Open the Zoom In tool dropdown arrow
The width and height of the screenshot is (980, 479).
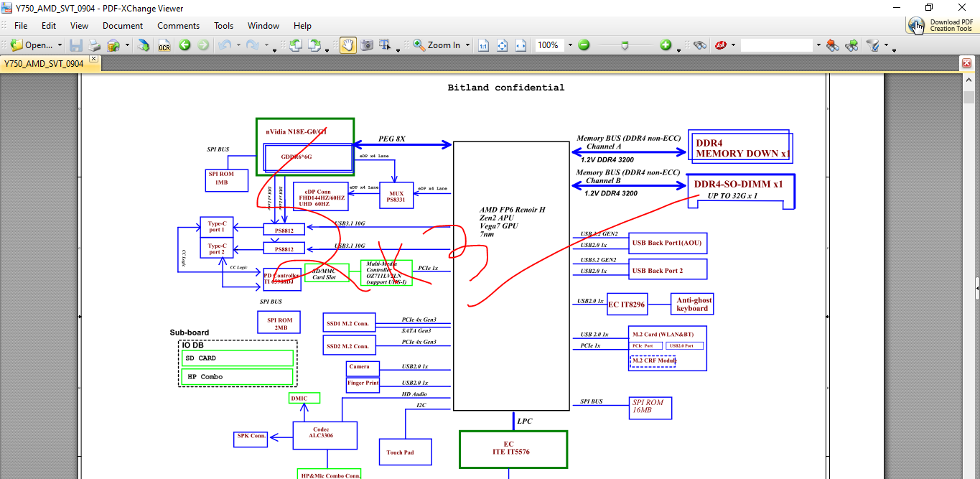(467, 45)
